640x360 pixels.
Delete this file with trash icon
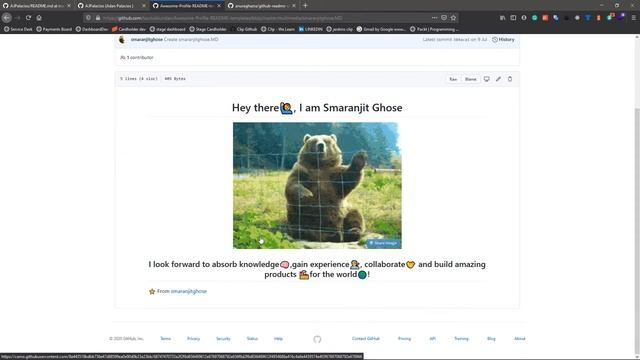510,79
